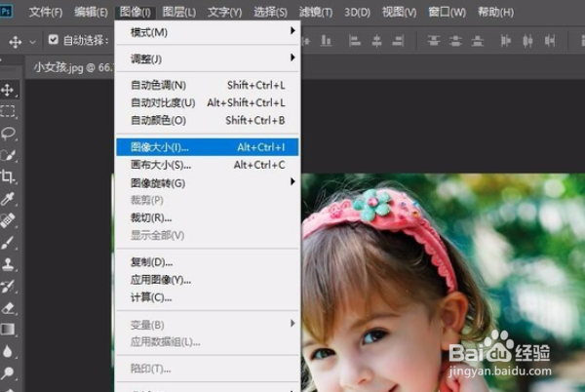Expand the 调整(J) submenu
Screen dimensions: 585x392
tap(208, 59)
